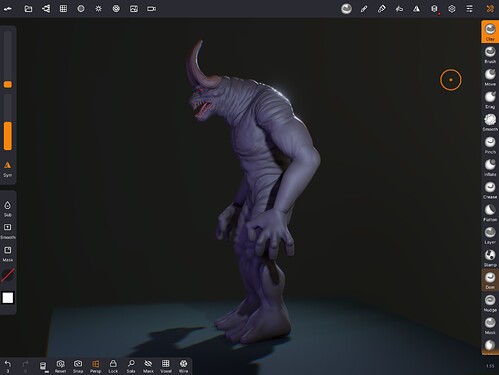Select the Flatten tool
The image size is (499, 375).
490,212
